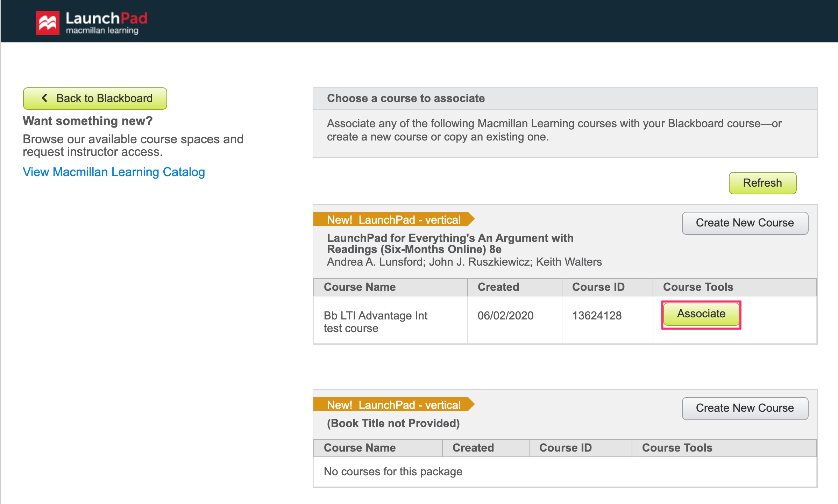Click the Course ID column header
This screenshot has height=504, width=838.
(598, 287)
